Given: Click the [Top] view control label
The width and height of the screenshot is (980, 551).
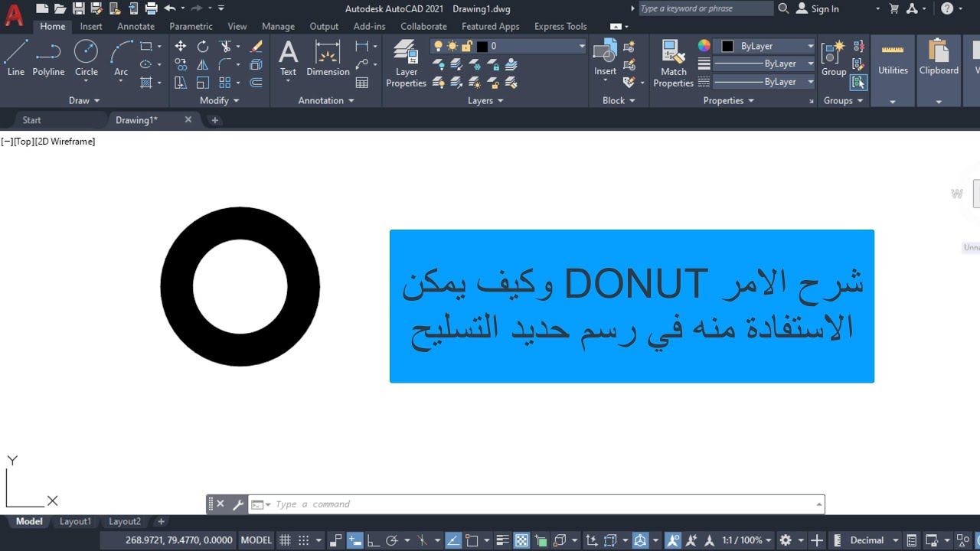Looking at the screenshot, I should click(23, 142).
